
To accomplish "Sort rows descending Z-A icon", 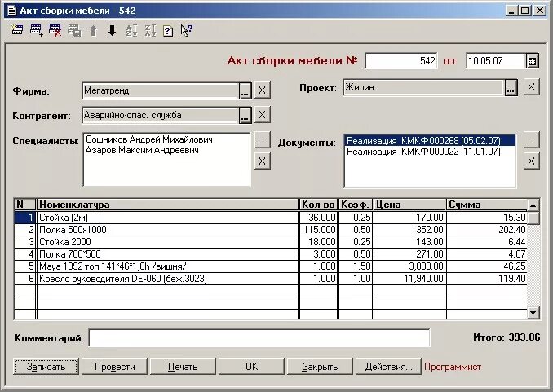I will tap(150, 31).
